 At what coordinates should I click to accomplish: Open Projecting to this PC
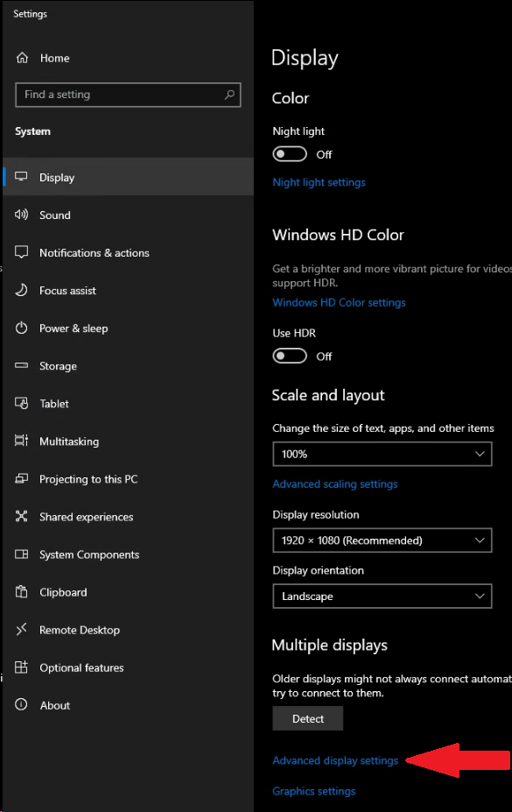pos(129,479)
